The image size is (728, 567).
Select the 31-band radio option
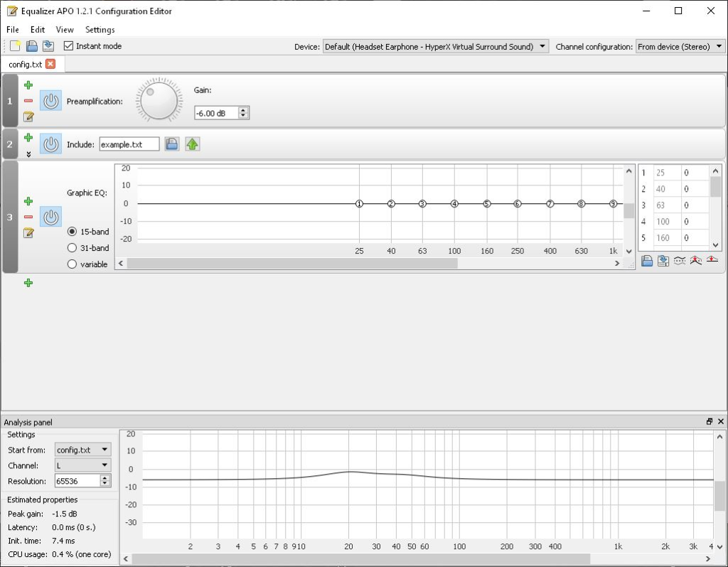pos(73,248)
